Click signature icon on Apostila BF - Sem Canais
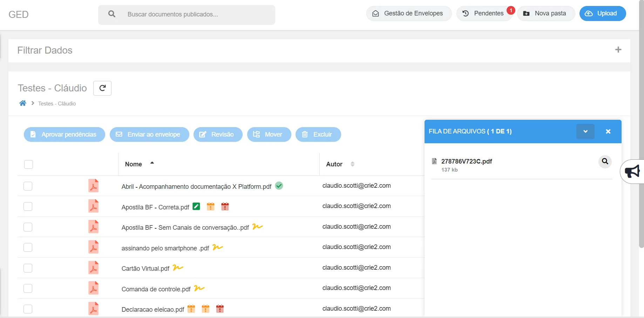The height and width of the screenshot is (318, 644). (258, 227)
